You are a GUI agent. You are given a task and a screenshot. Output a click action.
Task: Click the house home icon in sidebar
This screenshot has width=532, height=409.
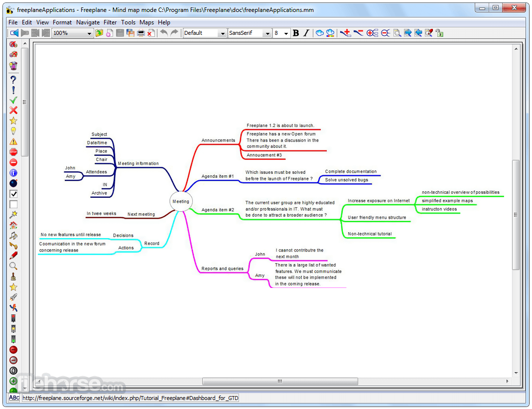[x=13, y=225]
